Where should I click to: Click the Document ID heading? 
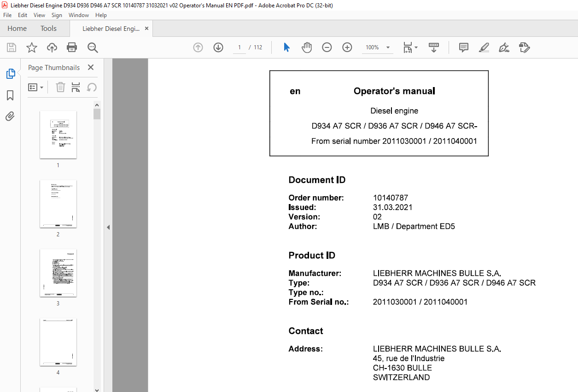coord(317,180)
